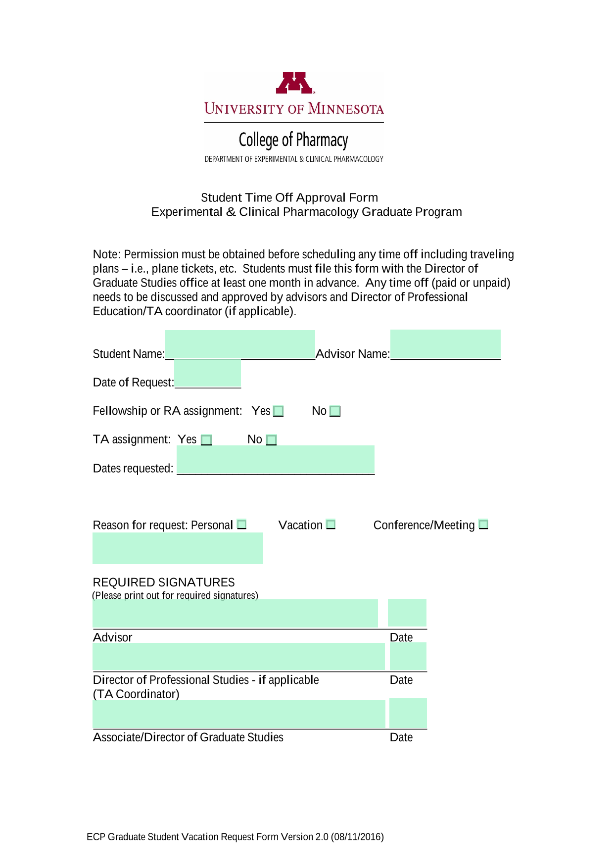Click the Date field for TA Coordinator signature
This screenshot has height=868, width=613.
(408, 656)
